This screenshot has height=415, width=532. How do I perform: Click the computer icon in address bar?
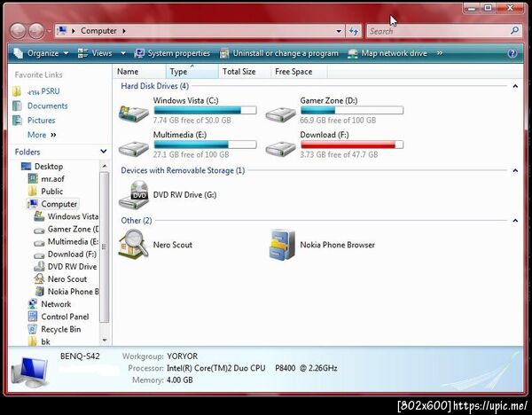[61, 31]
